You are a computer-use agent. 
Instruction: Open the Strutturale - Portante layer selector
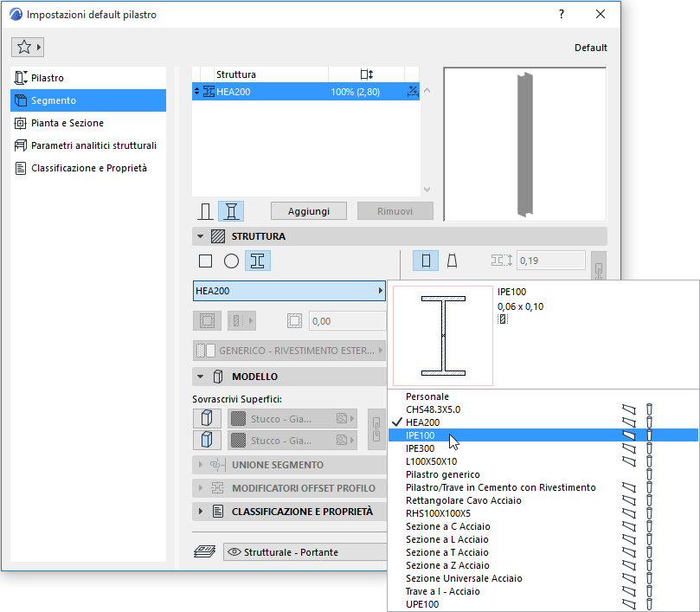click(x=305, y=552)
